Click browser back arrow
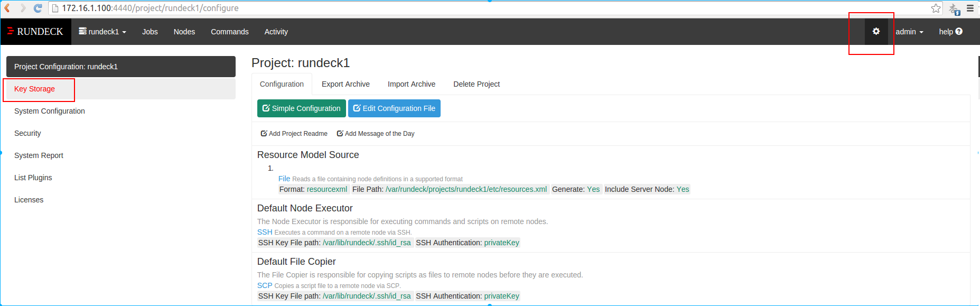The height and width of the screenshot is (306, 980). pos(7,8)
